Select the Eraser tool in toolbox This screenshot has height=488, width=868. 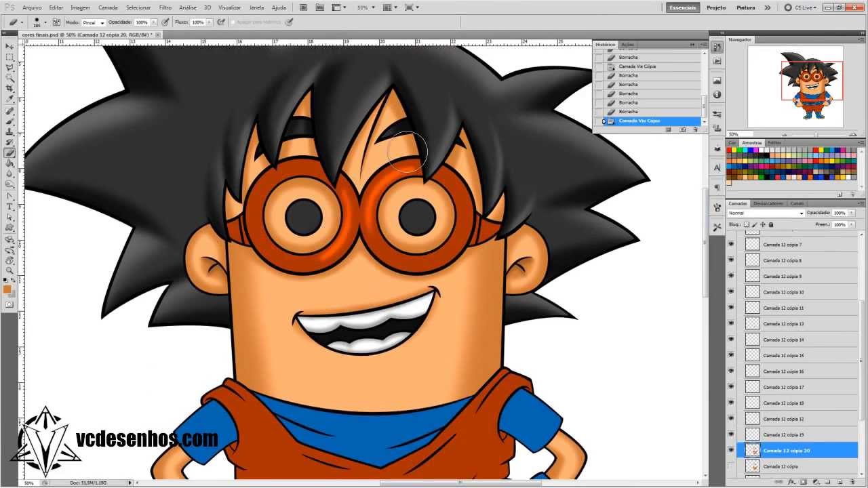(9, 153)
